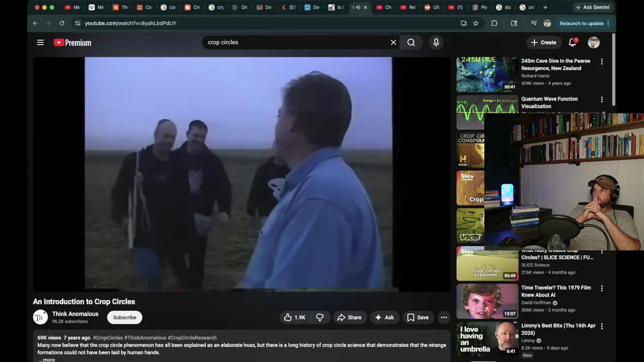Viewport: 644px width, 362px height.
Task: Click the youtube.com address bar URL
Action: (x=130, y=23)
